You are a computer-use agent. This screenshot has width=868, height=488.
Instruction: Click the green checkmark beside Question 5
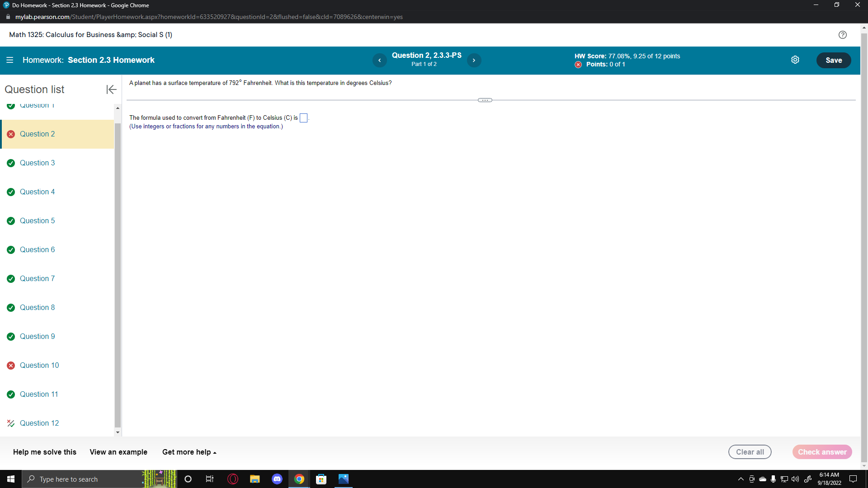[11, 221]
